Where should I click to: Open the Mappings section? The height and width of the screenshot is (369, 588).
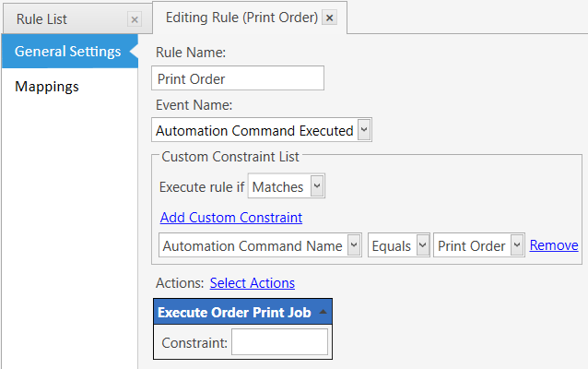point(47,87)
